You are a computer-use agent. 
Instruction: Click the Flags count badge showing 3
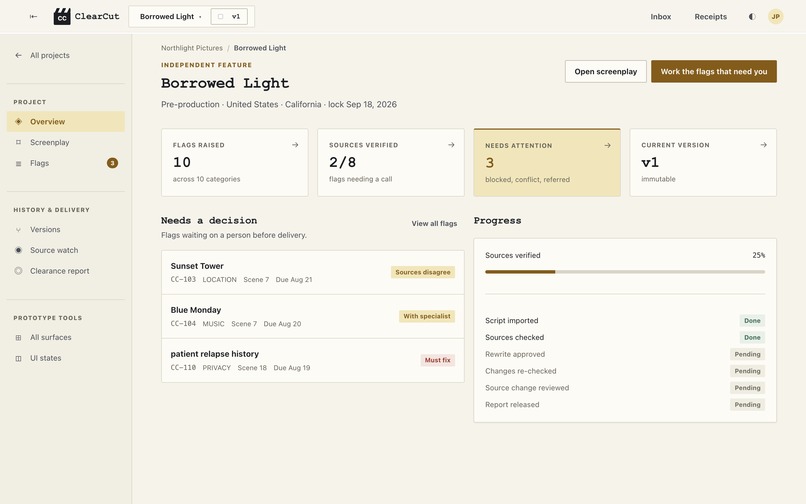(x=112, y=163)
